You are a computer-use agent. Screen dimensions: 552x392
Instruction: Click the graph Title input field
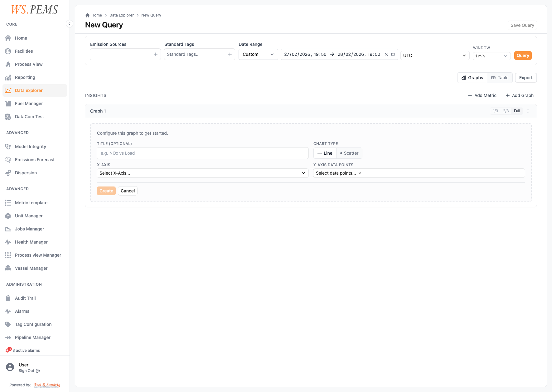203,153
